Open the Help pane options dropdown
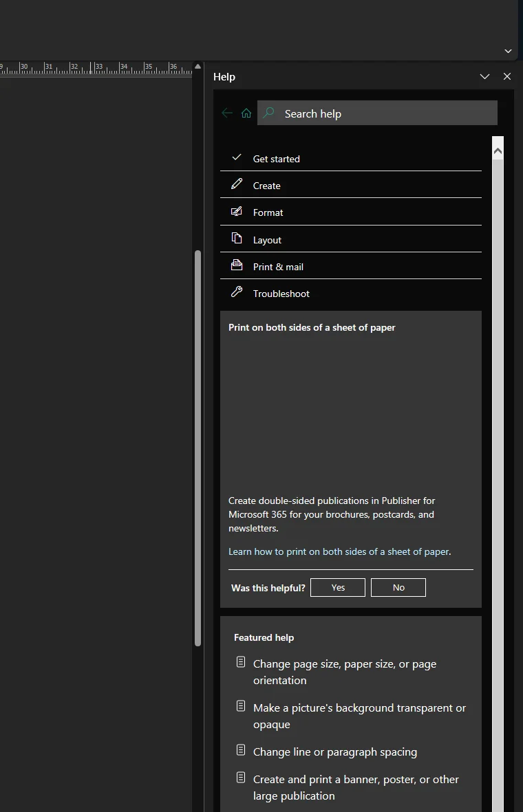The image size is (523, 812). coord(484,76)
